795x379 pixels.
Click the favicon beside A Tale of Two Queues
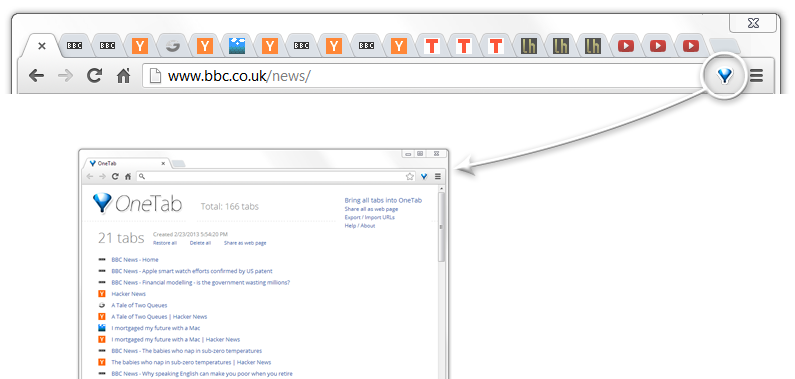[102, 306]
